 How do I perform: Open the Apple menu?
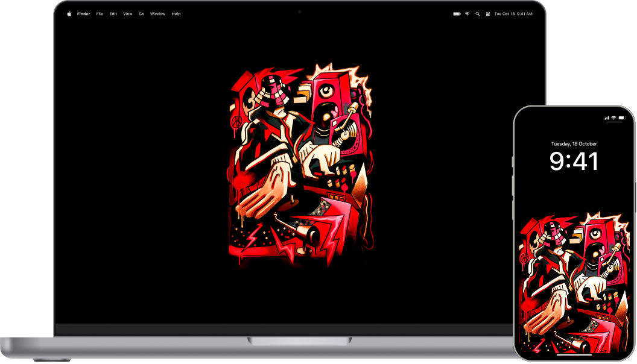tap(69, 13)
